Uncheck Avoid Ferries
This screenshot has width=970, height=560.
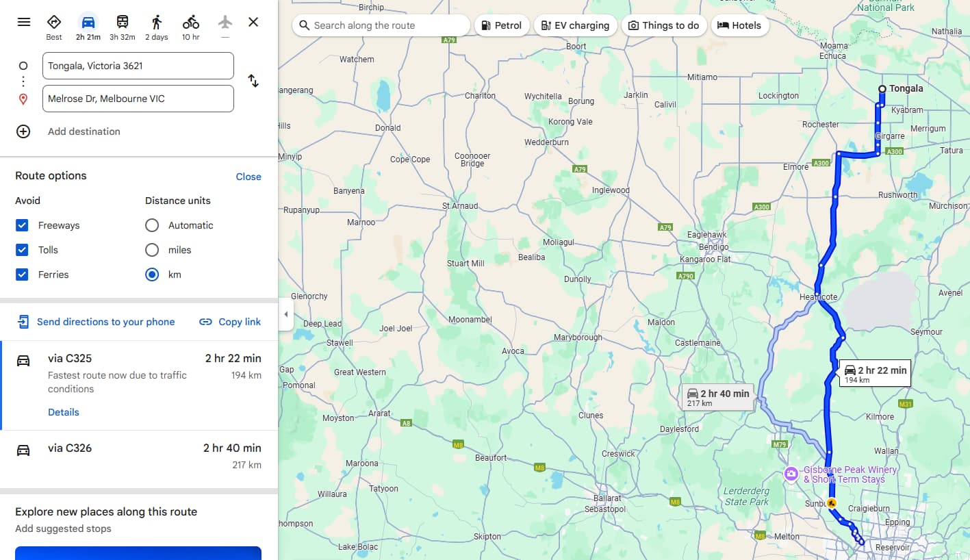click(22, 275)
